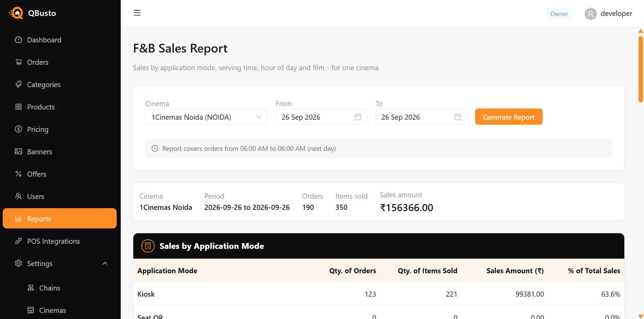The width and height of the screenshot is (644, 319).
Task: Click the Products grid icon
Action: (19, 107)
